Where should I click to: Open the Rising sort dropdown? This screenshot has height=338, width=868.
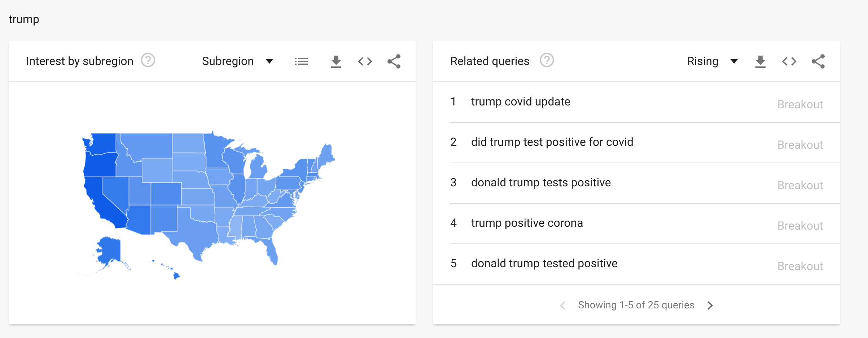(x=712, y=61)
